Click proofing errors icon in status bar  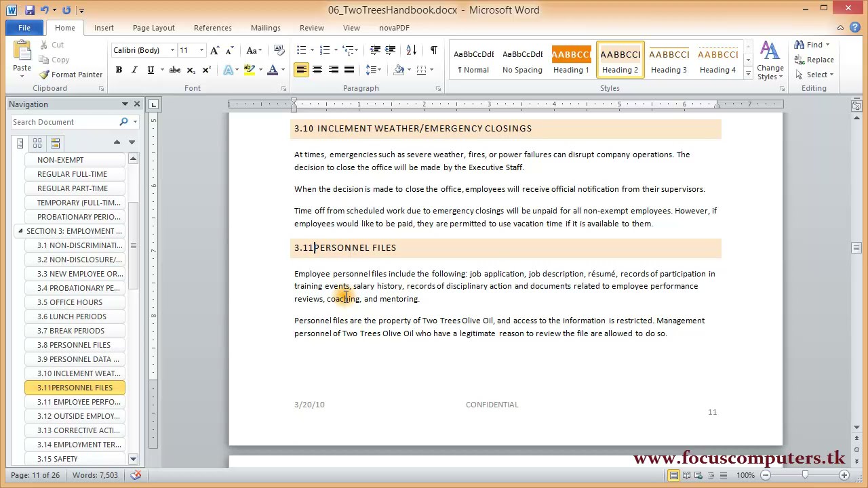(136, 475)
